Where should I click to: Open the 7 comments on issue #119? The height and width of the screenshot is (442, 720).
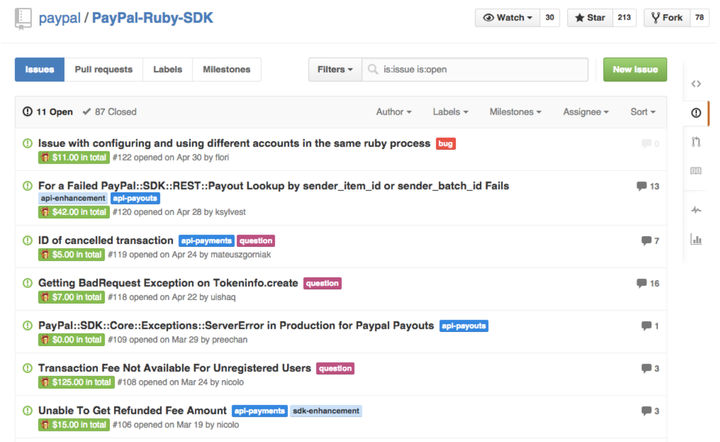[x=650, y=241]
